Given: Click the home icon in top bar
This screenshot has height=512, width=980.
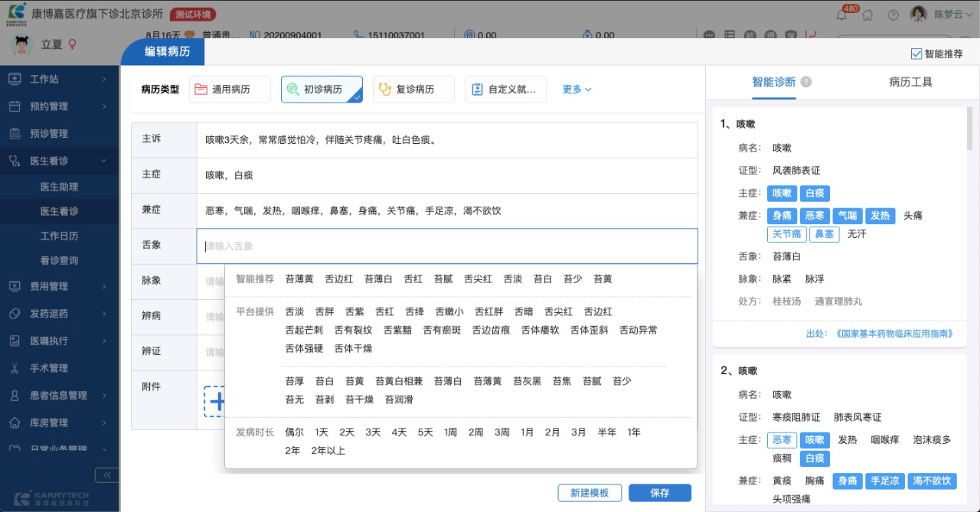Looking at the screenshot, I should 867,15.
